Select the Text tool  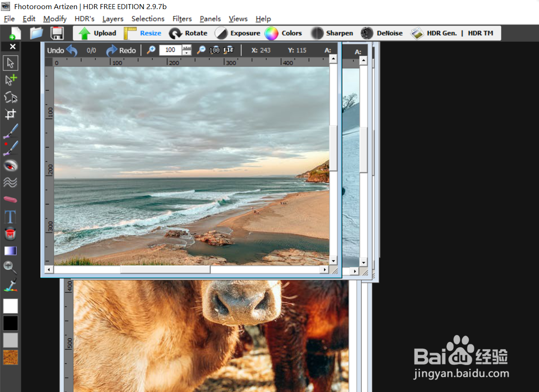10,217
